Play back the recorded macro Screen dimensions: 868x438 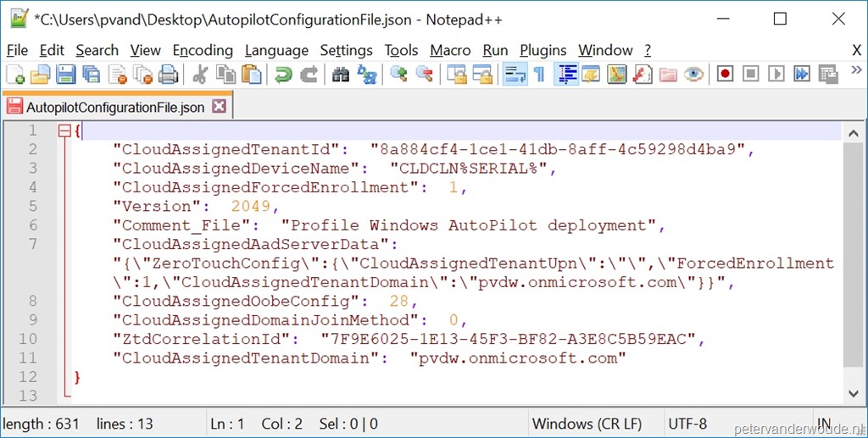coord(776,74)
